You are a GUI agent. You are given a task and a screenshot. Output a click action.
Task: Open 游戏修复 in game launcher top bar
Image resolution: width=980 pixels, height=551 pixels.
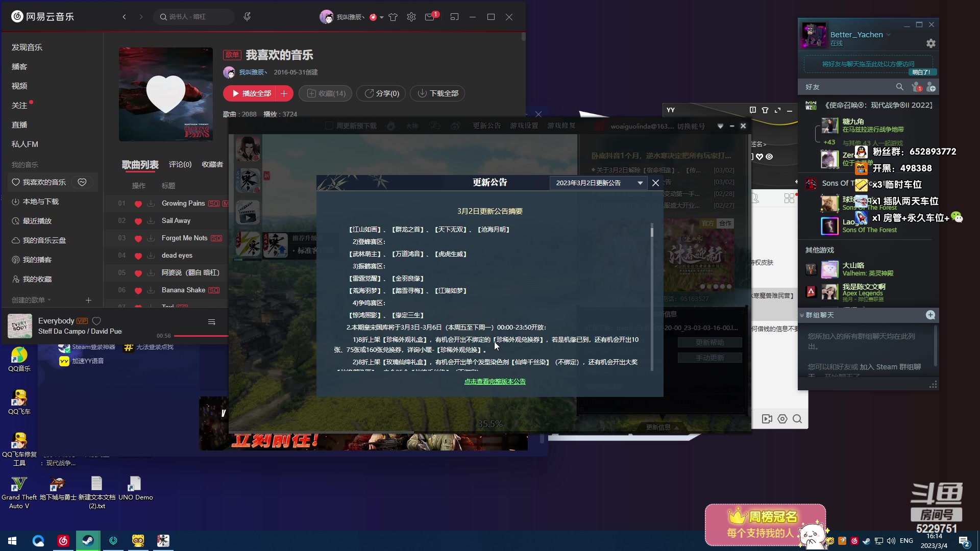[x=561, y=126]
